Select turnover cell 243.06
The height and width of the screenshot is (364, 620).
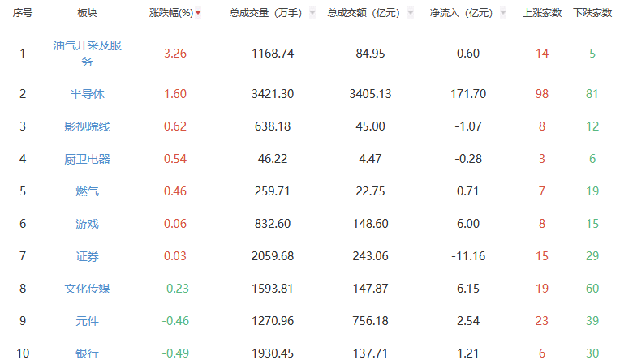pos(371,256)
